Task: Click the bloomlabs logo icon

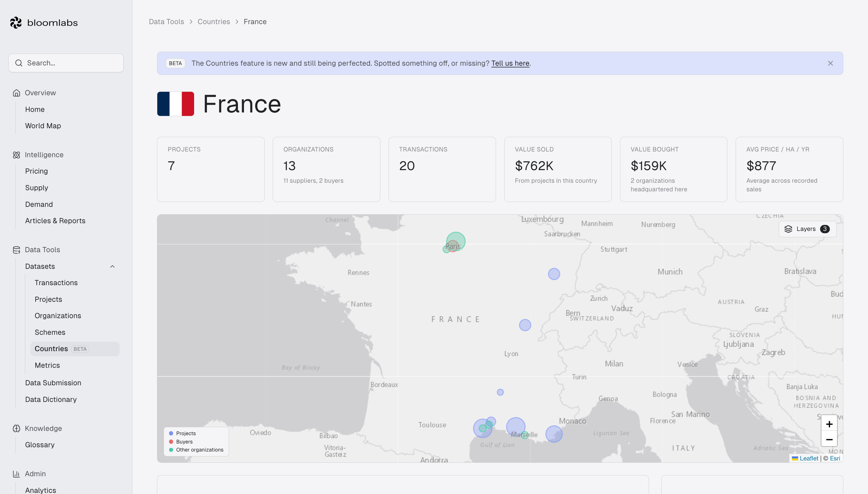Action: 15,23
